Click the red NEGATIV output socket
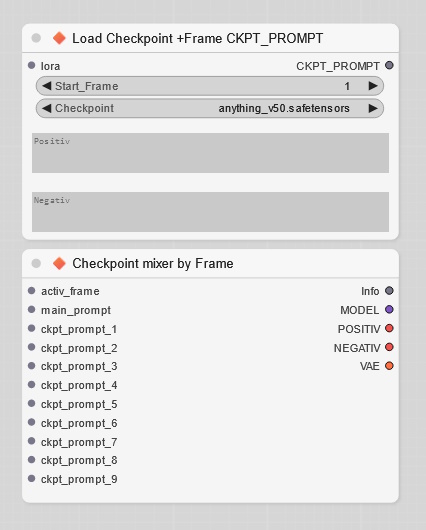This screenshot has height=530, width=426. point(389,347)
